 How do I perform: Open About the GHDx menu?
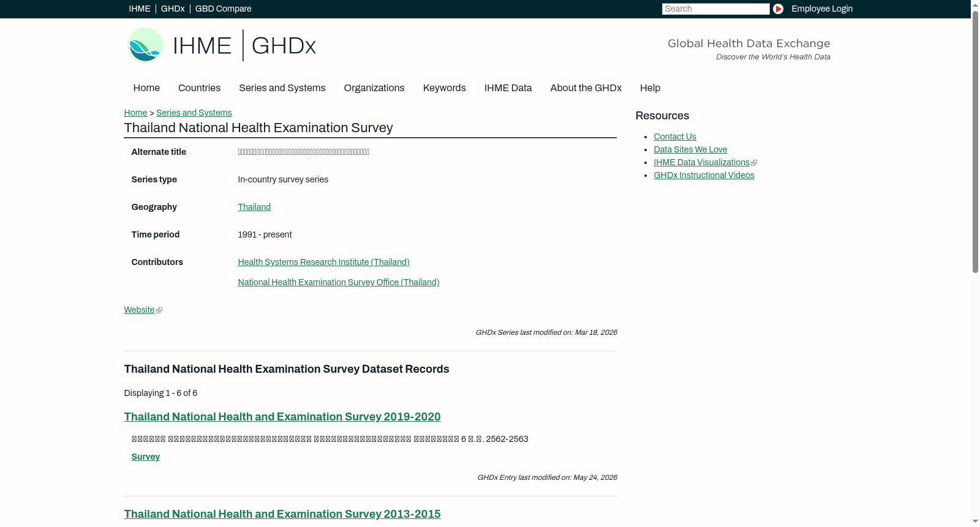coord(586,88)
